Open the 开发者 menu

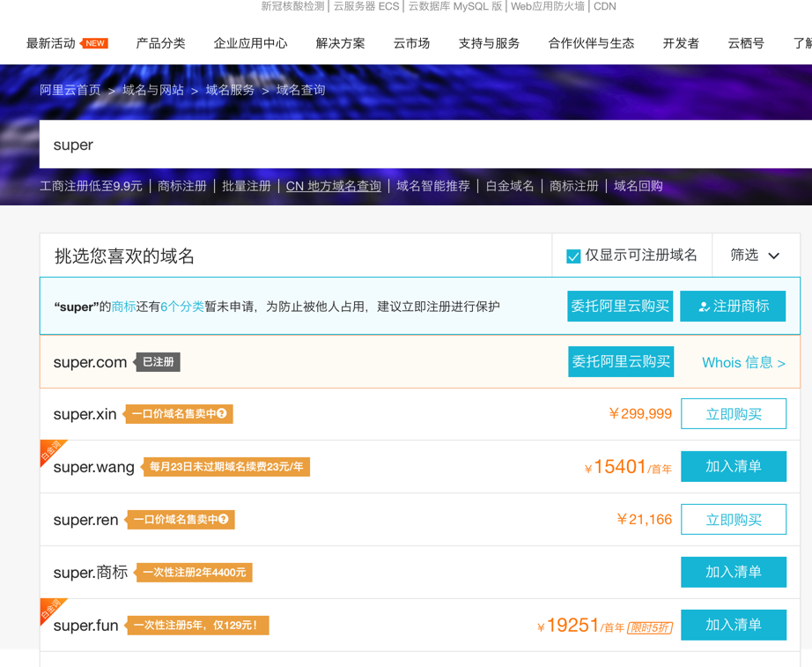pos(681,43)
